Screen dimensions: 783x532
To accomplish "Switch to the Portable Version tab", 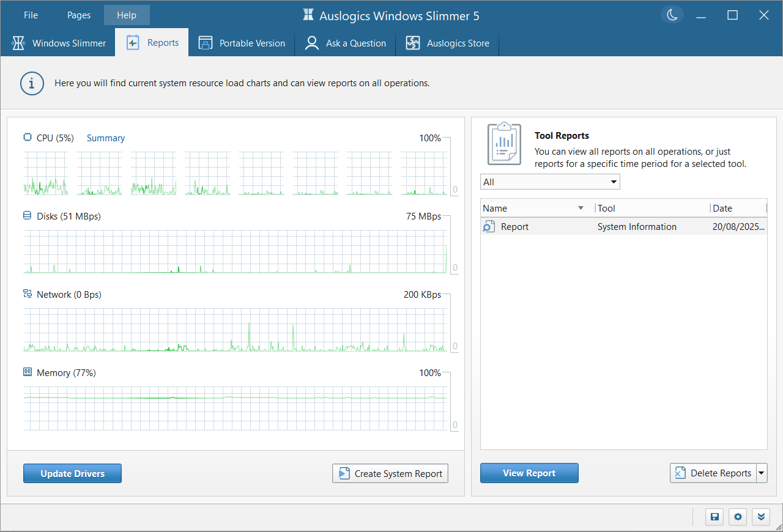I will [242, 43].
